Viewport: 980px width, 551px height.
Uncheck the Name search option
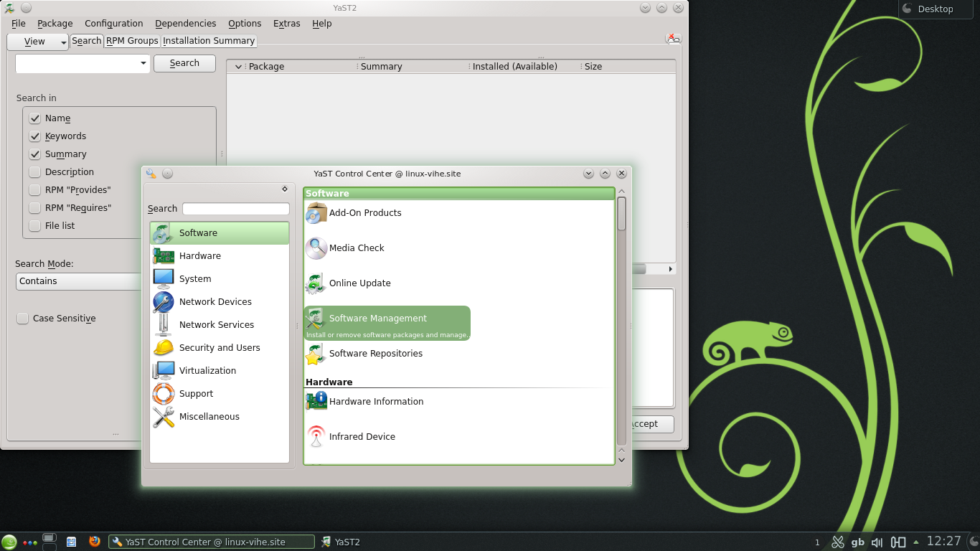[x=34, y=118]
